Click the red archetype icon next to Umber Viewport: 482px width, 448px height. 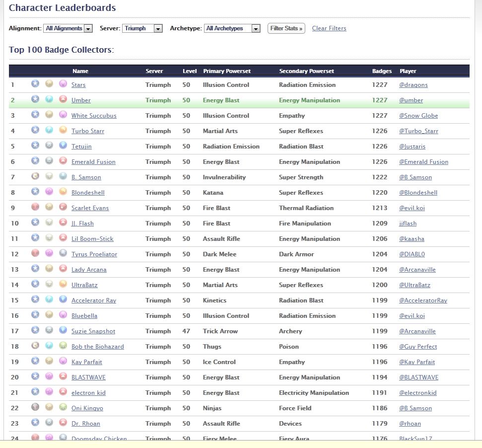(63, 100)
